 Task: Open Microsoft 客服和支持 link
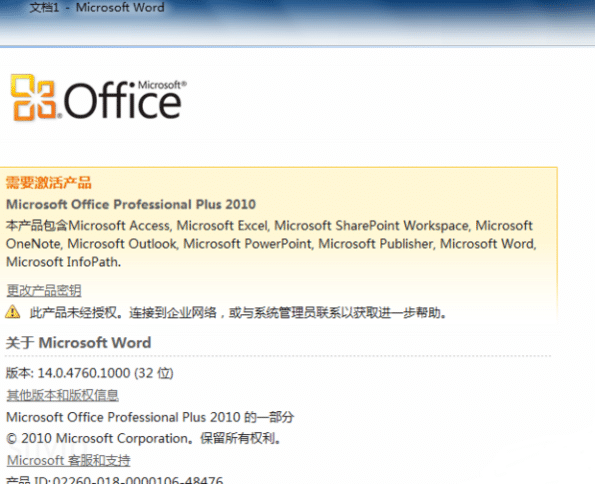(x=69, y=460)
